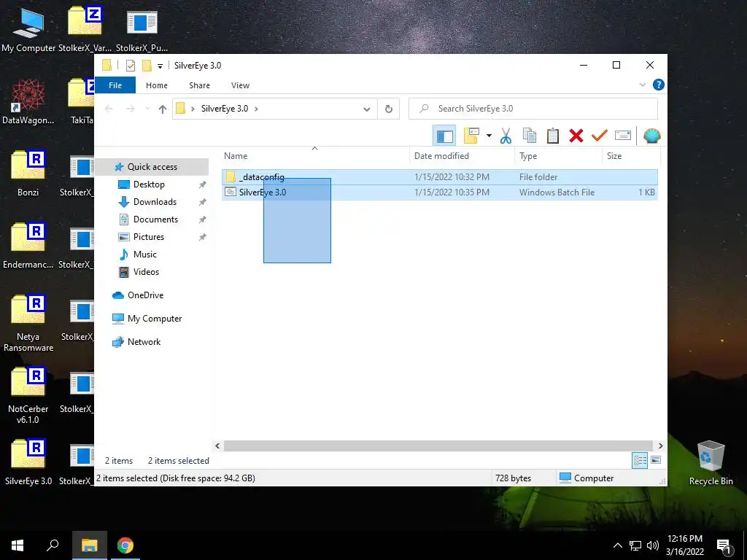Open the taskbar search magnifier

point(53,545)
